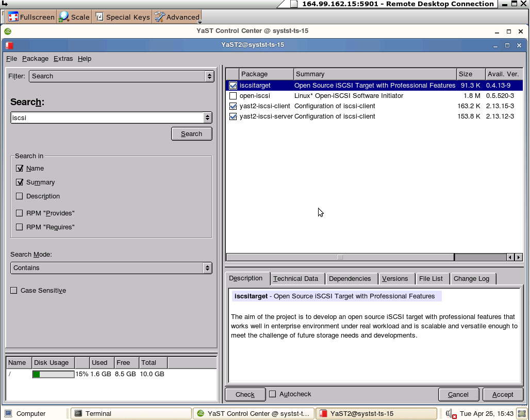
Task: Select the YaST2@systst-ts-15 taskbar entry
Action: [376, 414]
